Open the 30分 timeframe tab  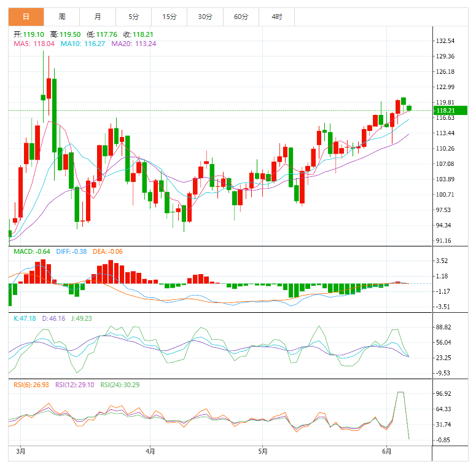pyautogui.click(x=205, y=17)
